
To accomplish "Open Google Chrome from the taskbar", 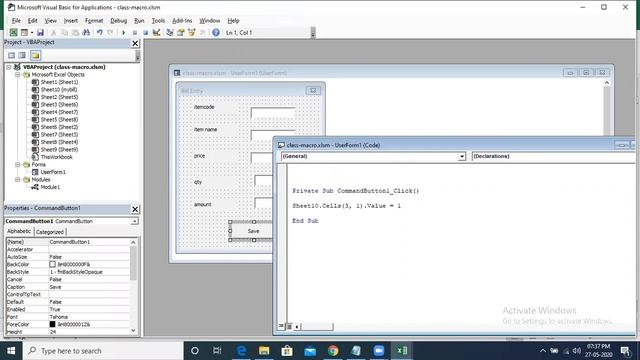I will click(333, 351).
